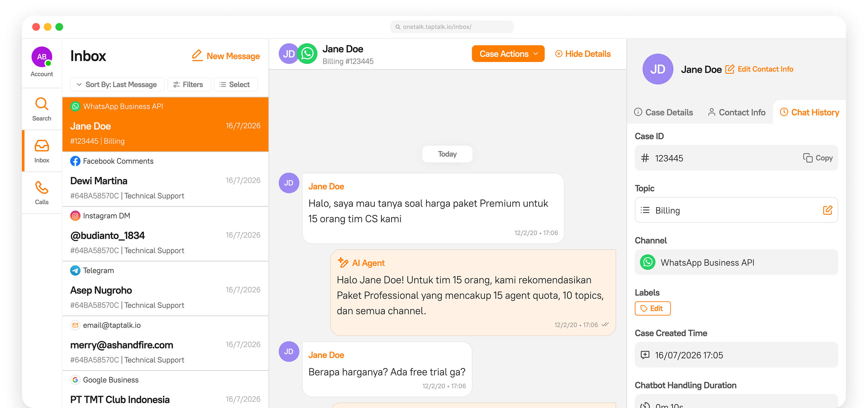Click the email envelope icon for email@taptalk.io
Image resolution: width=868 pixels, height=408 pixels.
tap(75, 325)
